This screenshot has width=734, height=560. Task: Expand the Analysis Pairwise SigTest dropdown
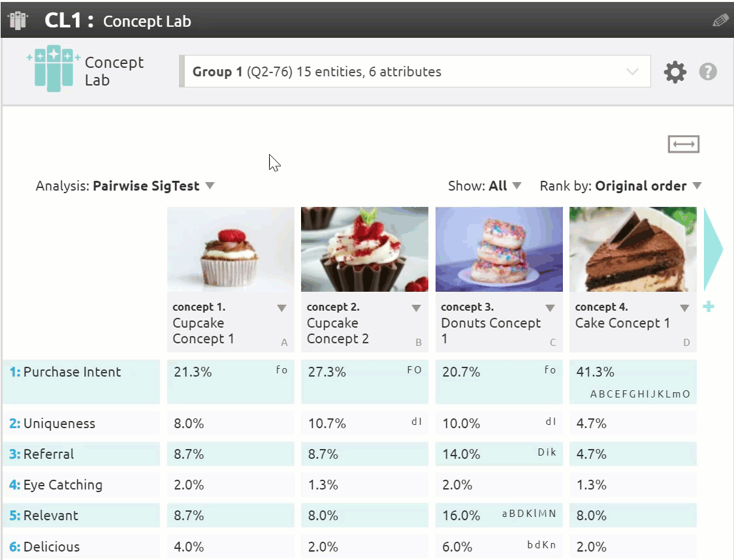210,186
